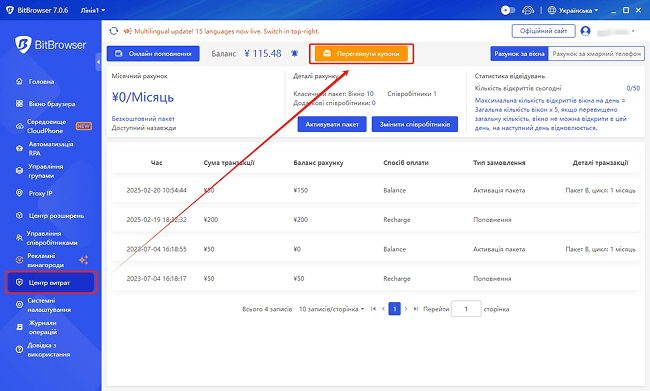Click the Всього 4 записів text
The image size is (650, 391).
[267, 309]
